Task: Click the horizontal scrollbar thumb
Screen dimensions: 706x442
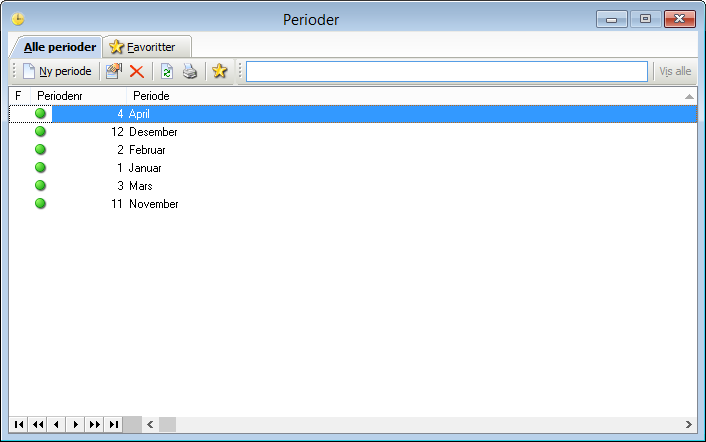Action: pos(167,424)
